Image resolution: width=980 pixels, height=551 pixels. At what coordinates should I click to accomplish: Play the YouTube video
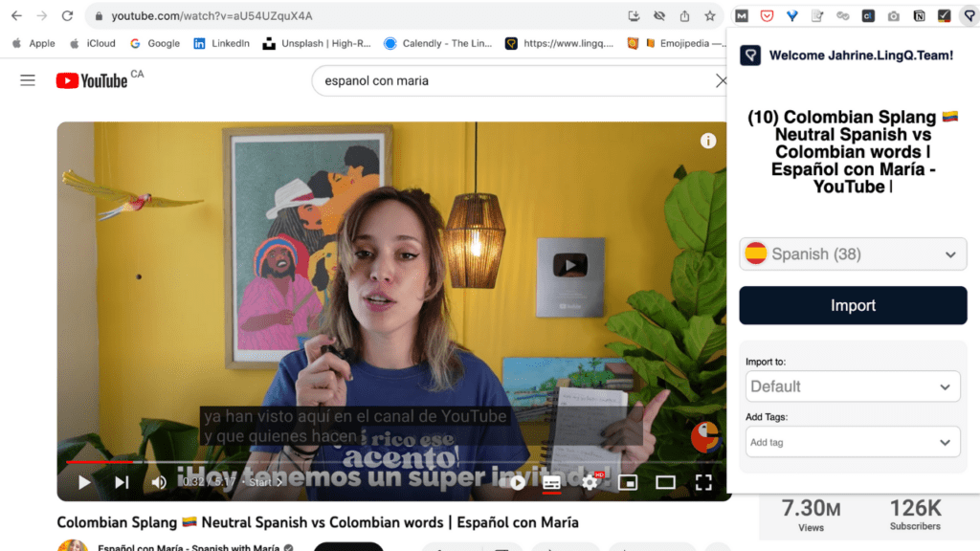coord(84,482)
